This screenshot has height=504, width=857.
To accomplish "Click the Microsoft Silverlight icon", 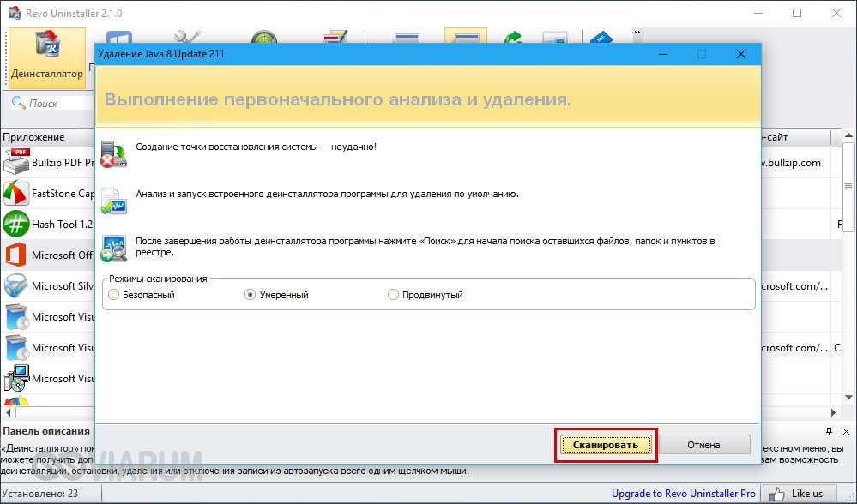I will click(16, 286).
